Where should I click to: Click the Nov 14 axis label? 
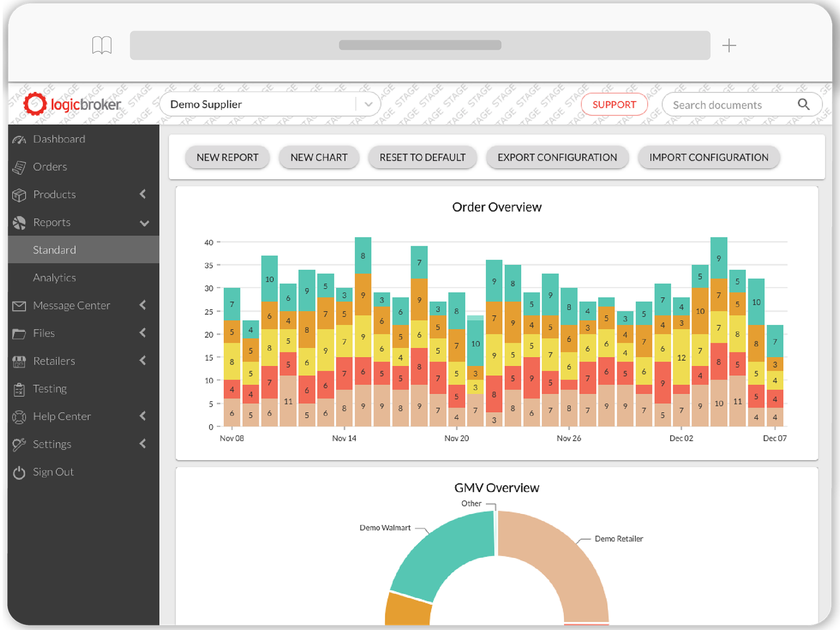point(344,438)
